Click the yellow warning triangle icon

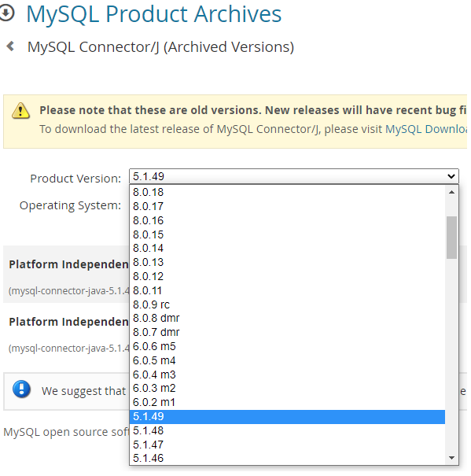[x=20, y=111]
